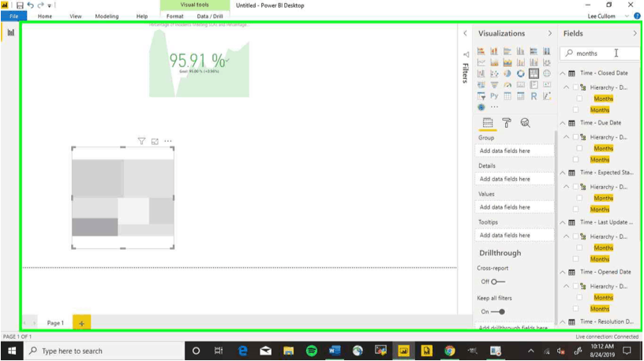
Task: Select the scatter chart visual
Action: [494, 74]
